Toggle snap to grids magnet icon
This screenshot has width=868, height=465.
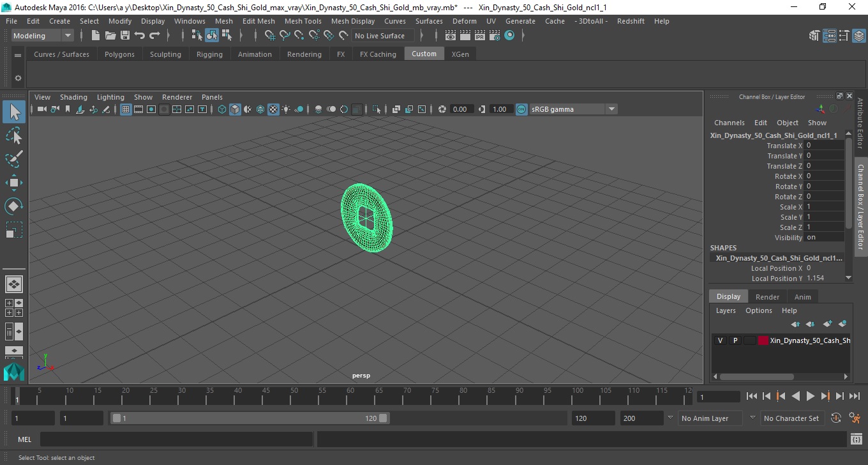tap(269, 36)
